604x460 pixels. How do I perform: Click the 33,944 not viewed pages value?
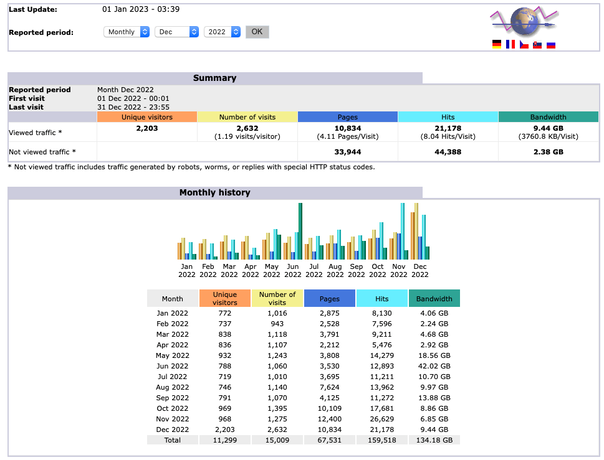(347, 152)
